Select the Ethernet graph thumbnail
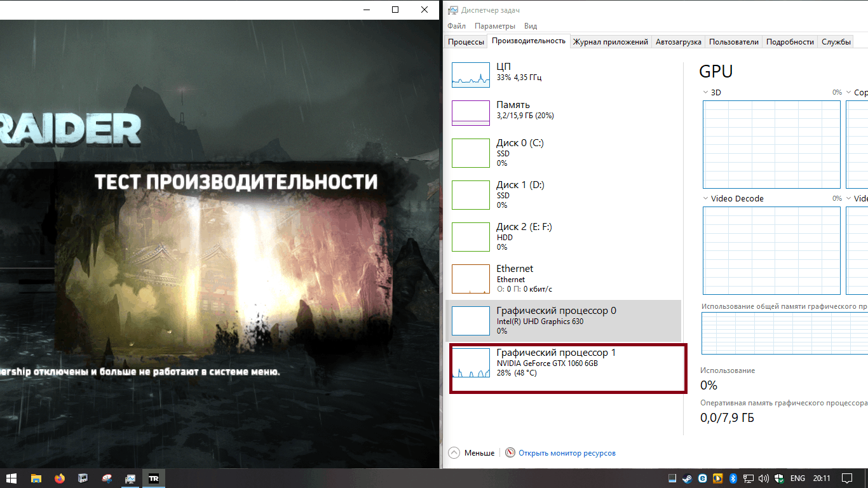868x488 pixels. (471, 278)
